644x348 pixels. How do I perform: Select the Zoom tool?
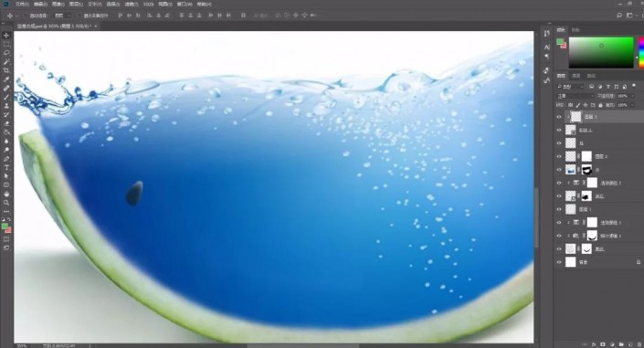coord(6,203)
